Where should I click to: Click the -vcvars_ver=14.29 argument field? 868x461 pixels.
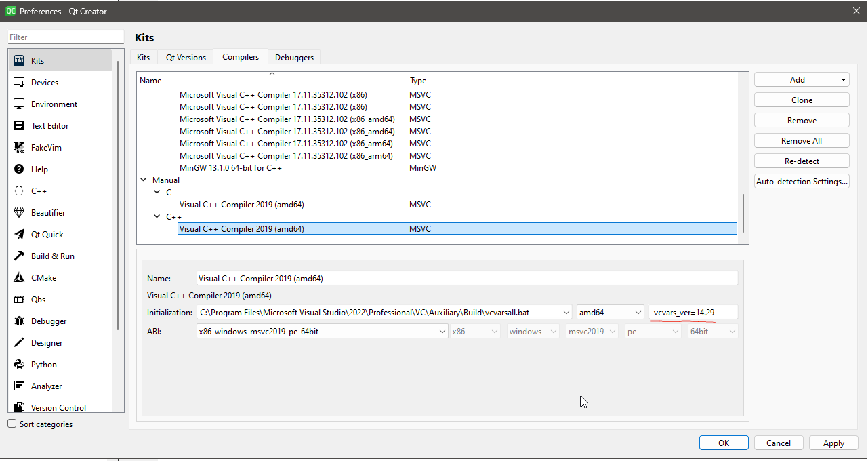pyautogui.click(x=693, y=312)
